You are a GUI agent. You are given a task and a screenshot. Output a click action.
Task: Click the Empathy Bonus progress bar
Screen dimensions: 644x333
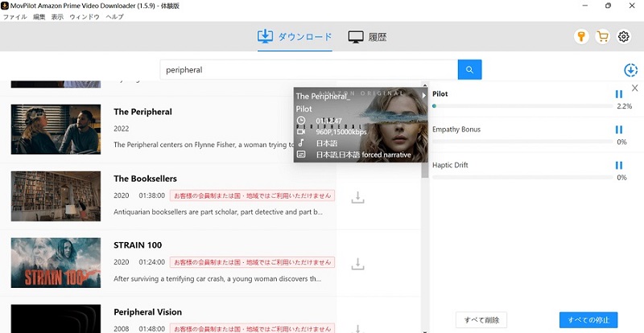522,142
